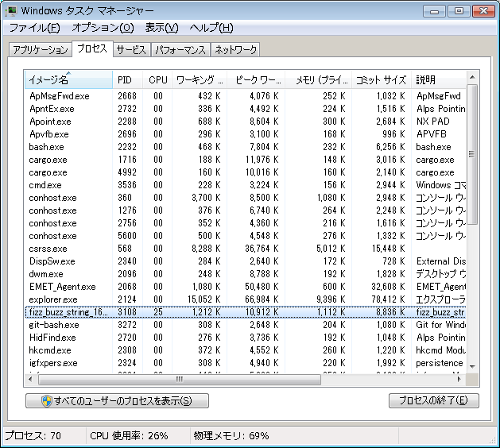Select conhost.exe with PID 5600
The width and height of the screenshot is (500, 448).
245,236
